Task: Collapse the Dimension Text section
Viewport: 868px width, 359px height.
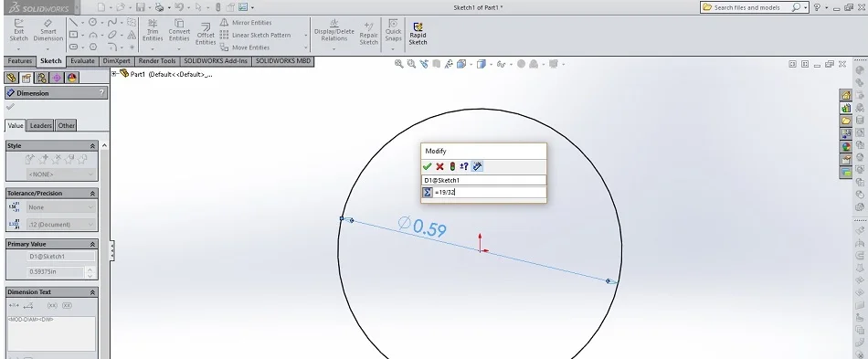Action: (92, 292)
